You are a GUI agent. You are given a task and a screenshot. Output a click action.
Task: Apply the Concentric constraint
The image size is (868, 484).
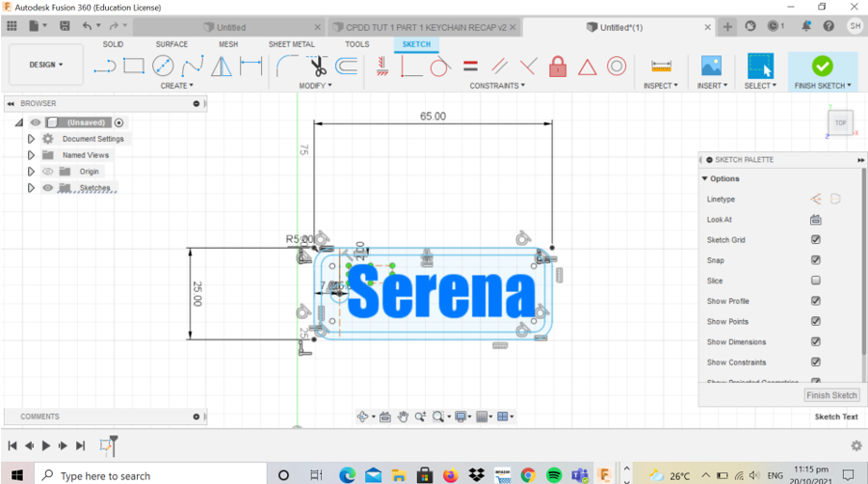click(617, 66)
